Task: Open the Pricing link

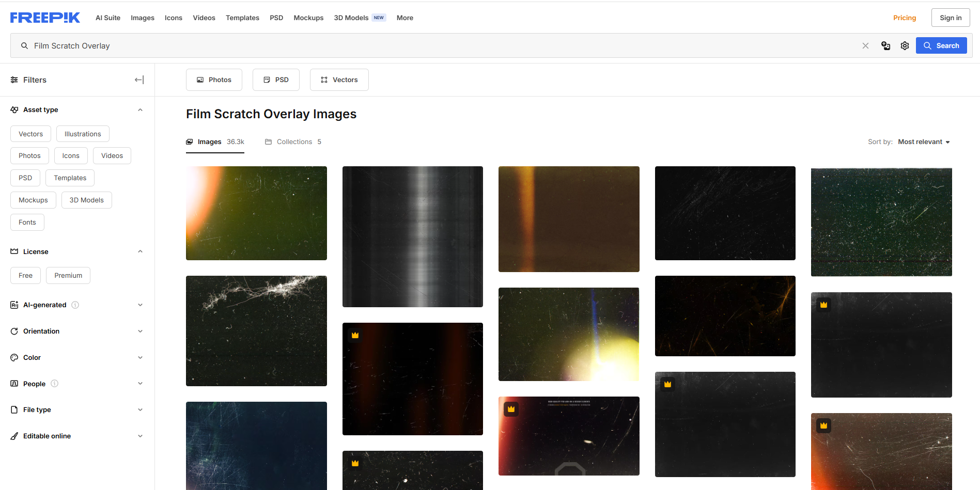Action: point(905,18)
